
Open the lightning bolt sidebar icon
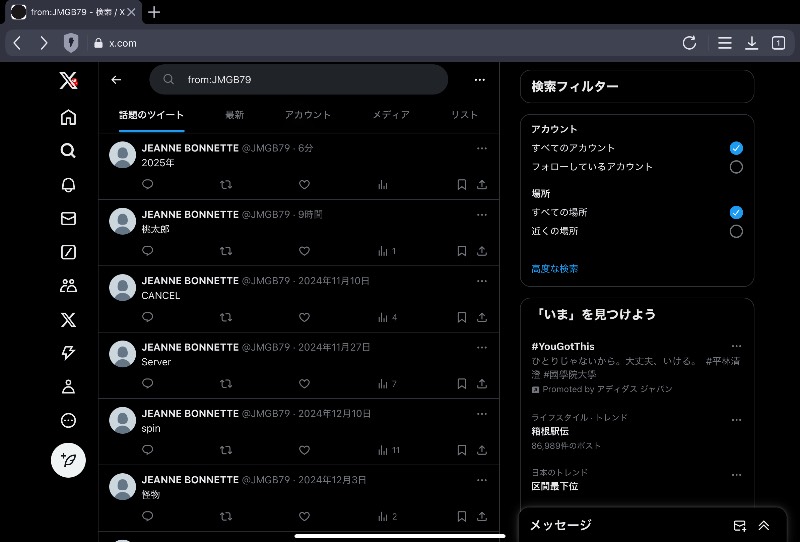(x=68, y=353)
